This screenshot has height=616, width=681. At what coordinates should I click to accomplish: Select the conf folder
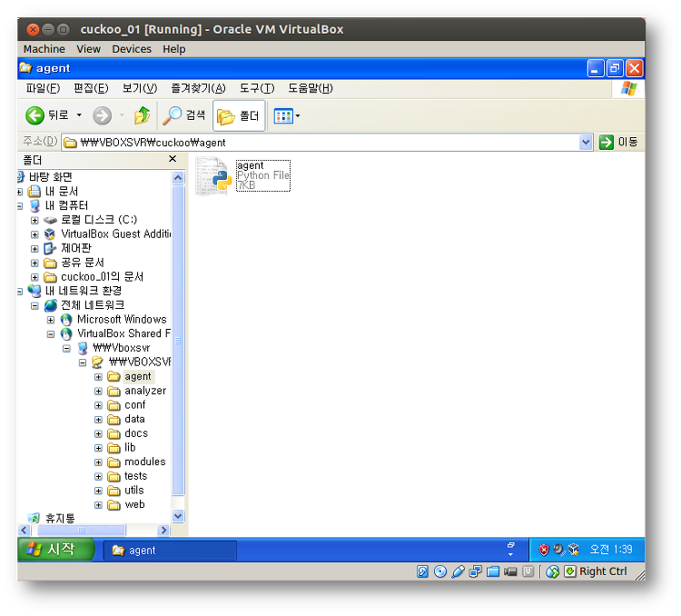coord(134,405)
